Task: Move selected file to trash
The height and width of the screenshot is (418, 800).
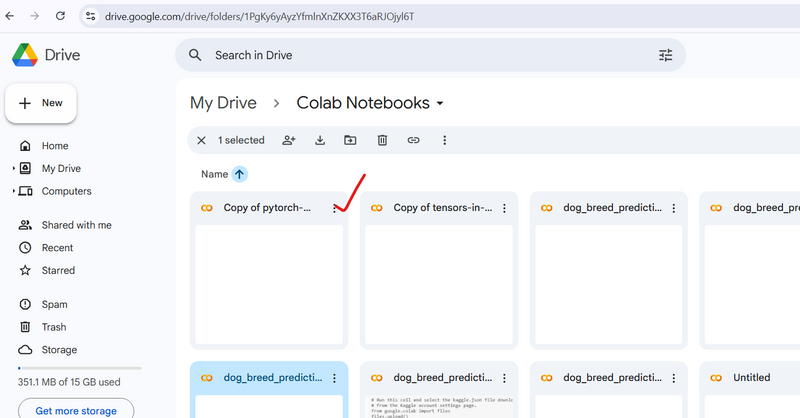Action: point(382,141)
